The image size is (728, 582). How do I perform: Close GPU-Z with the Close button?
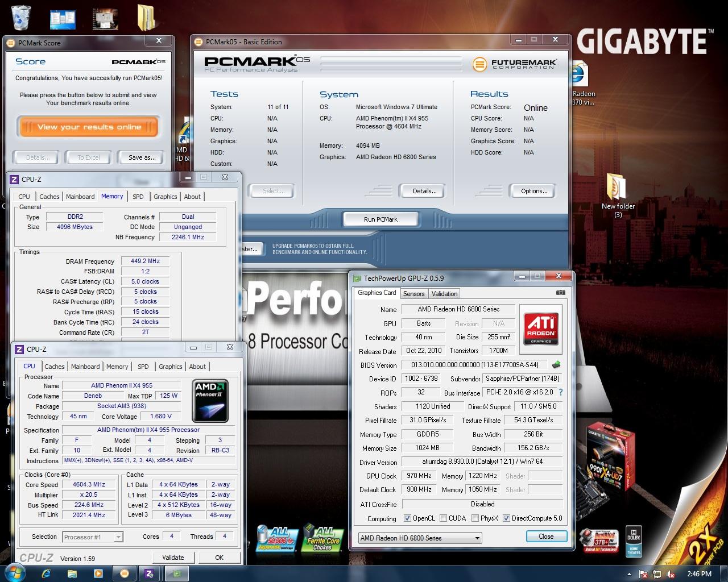546,537
